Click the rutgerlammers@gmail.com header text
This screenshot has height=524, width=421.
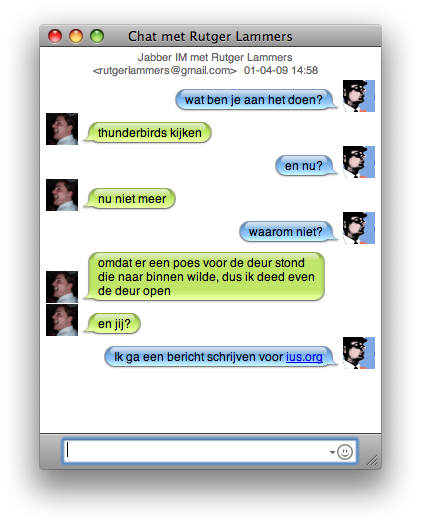(165, 71)
